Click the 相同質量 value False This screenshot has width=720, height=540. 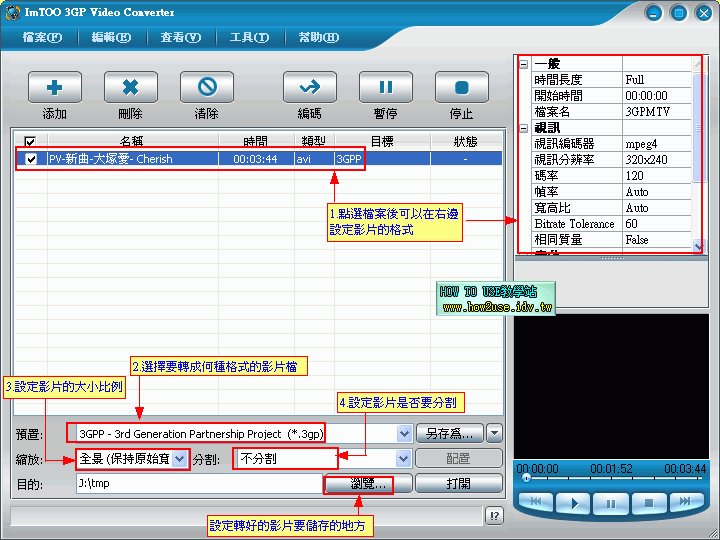point(657,240)
